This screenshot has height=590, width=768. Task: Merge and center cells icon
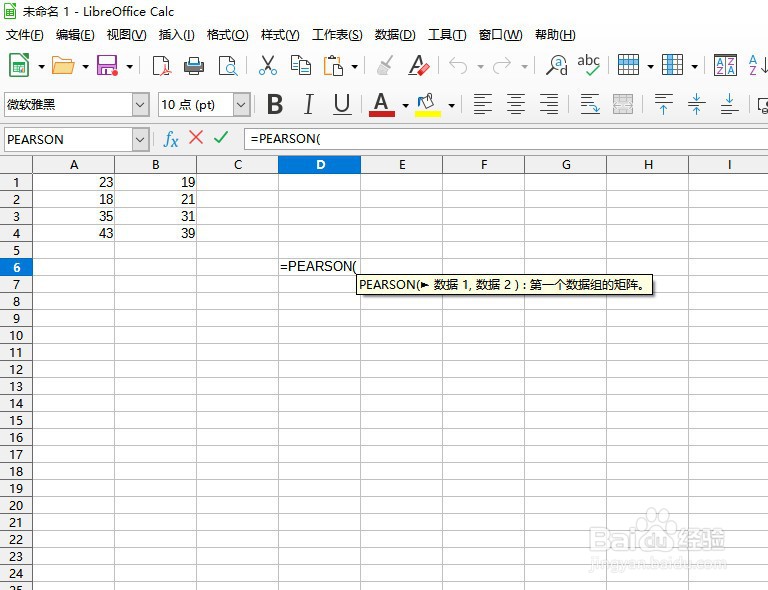tap(623, 104)
